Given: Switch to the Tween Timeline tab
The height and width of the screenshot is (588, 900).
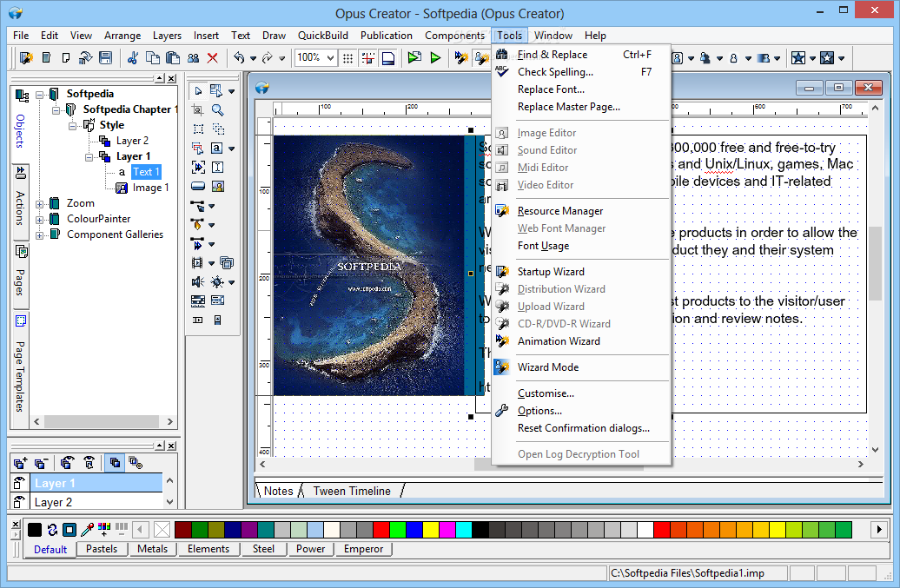Looking at the screenshot, I should tap(352, 491).
